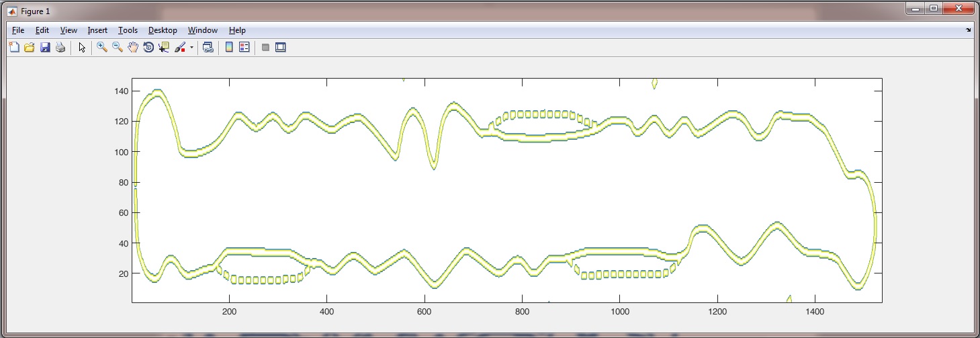
Task: Save the figure using the floppy disk icon
Action: click(x=45, y=47)
